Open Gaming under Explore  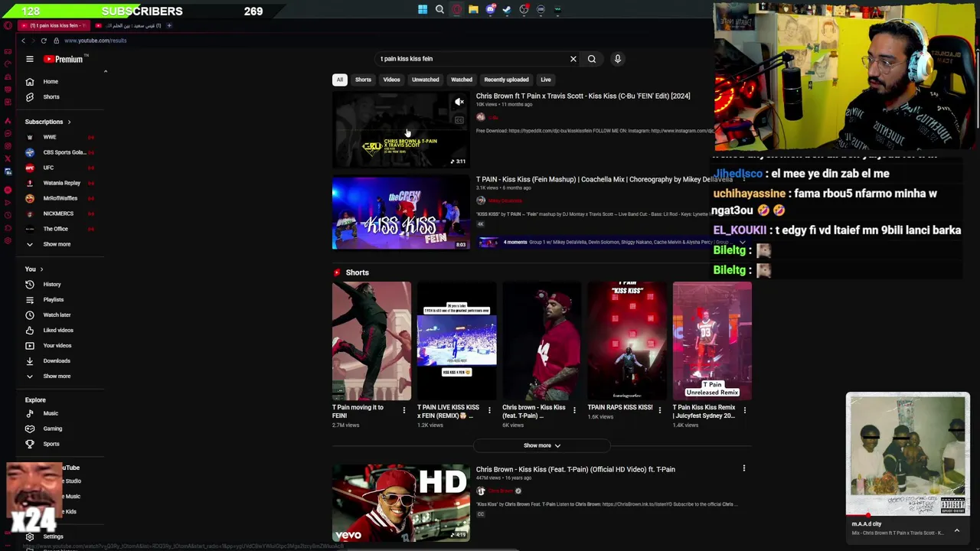coord(53,429)
